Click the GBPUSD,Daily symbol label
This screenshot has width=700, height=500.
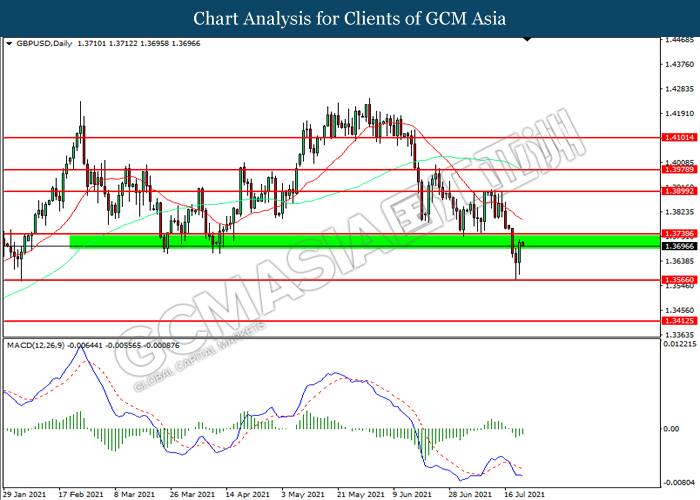(x=44, y=44)
